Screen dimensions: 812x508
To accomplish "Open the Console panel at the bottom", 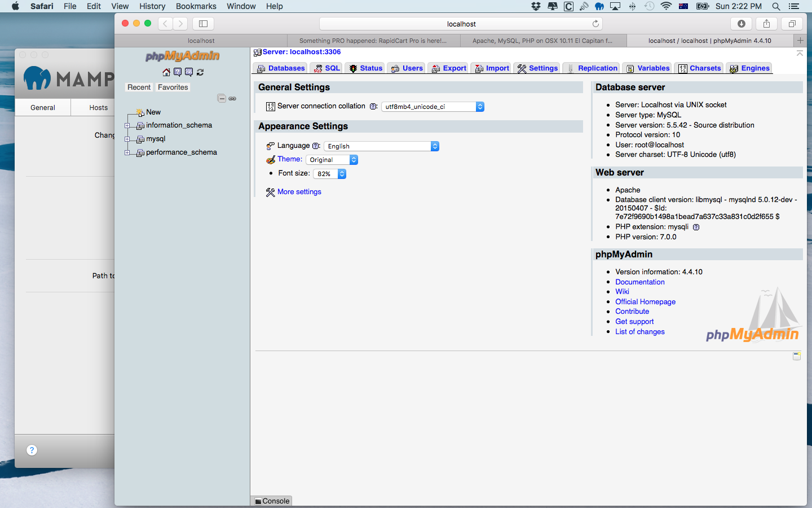I will click(272, 501).
